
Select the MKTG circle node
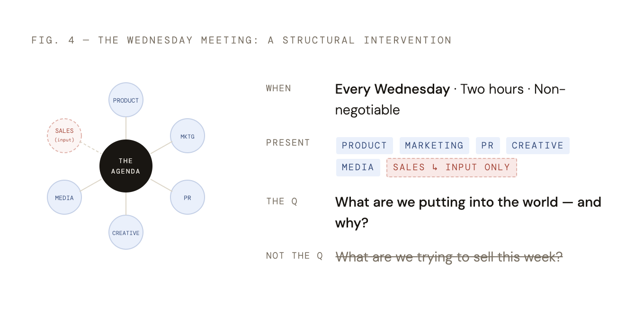point(188,136)
